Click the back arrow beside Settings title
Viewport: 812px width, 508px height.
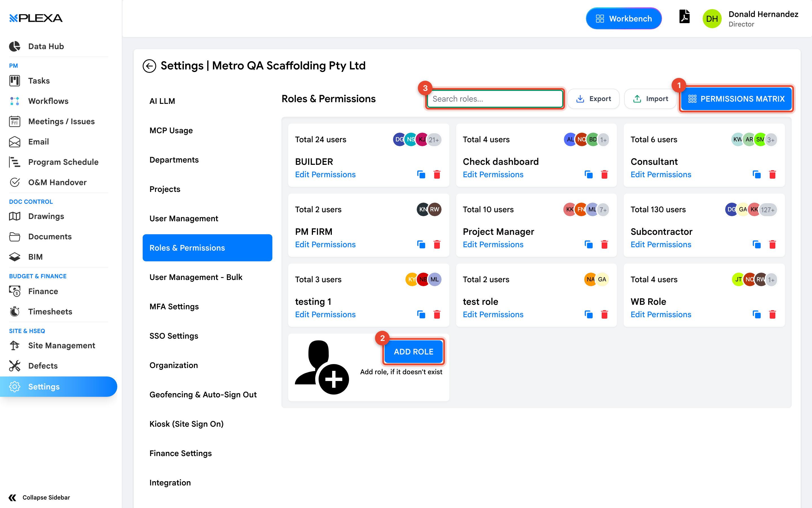pyautogui.click(x=149, y=66)
